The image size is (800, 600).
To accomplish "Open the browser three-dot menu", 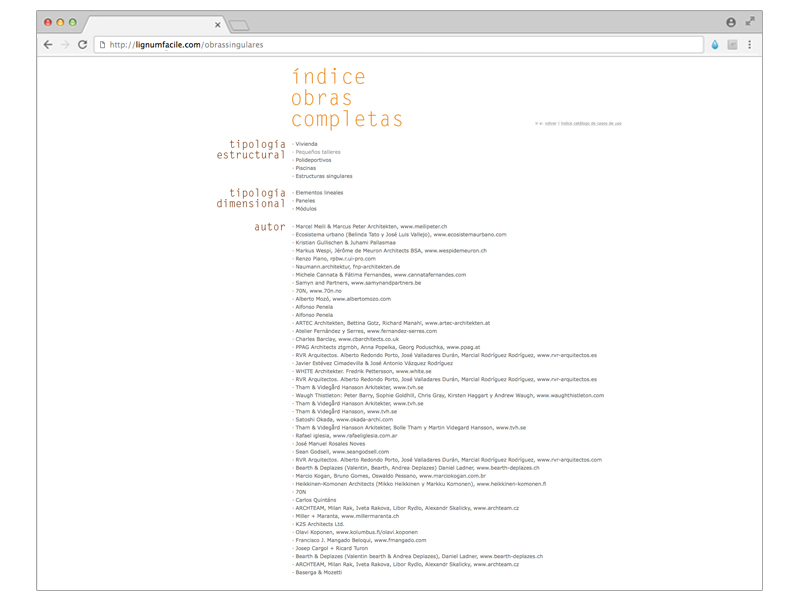I will 749,45.
